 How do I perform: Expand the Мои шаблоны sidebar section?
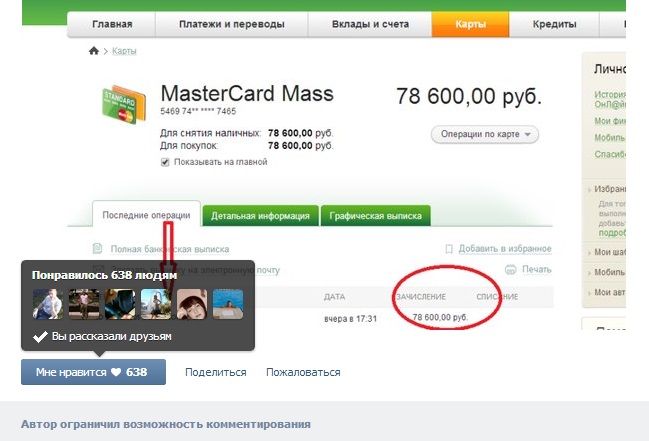tap(607, 252)
